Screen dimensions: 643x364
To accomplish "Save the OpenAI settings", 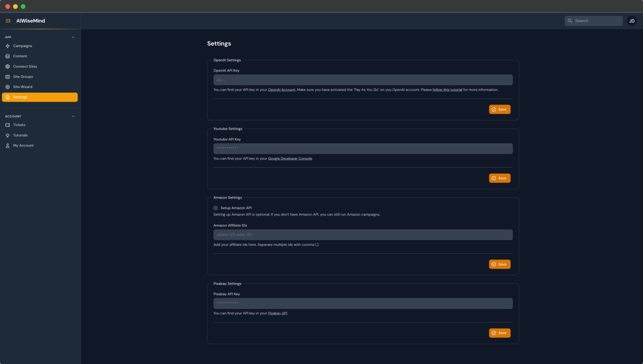I will pos(499,109).
